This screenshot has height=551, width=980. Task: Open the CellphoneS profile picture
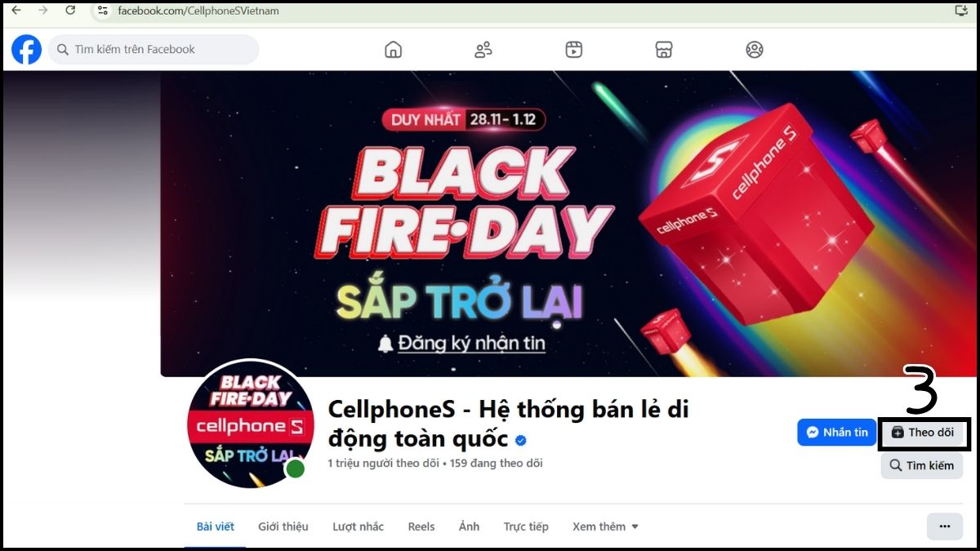tap(251, 423)
